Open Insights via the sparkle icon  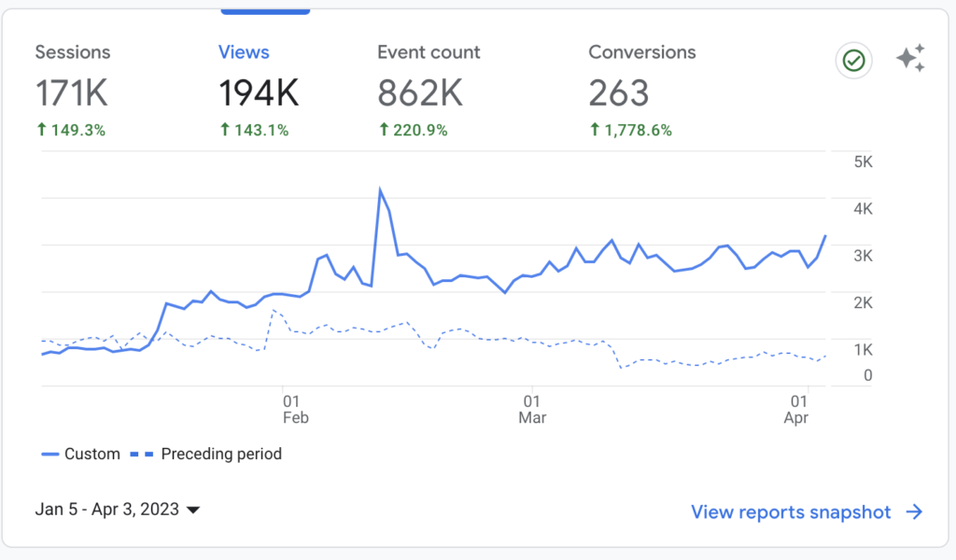[x=910, y=59]
